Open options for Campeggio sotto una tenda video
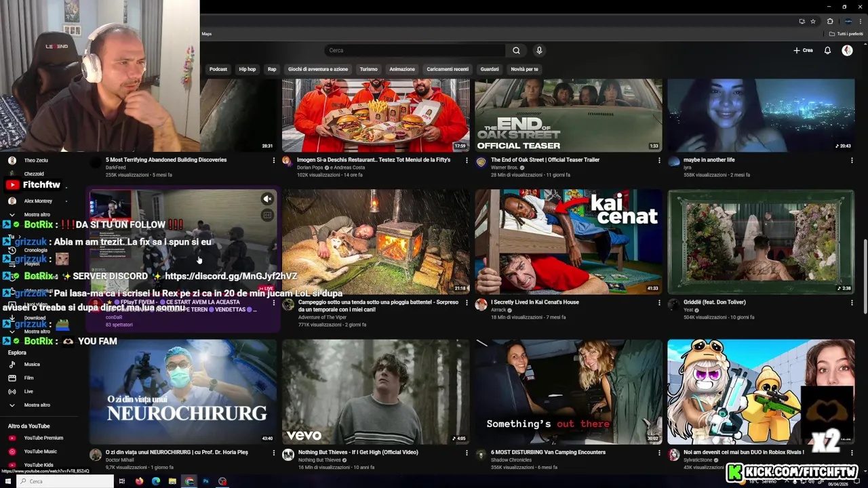 [467, 303]
